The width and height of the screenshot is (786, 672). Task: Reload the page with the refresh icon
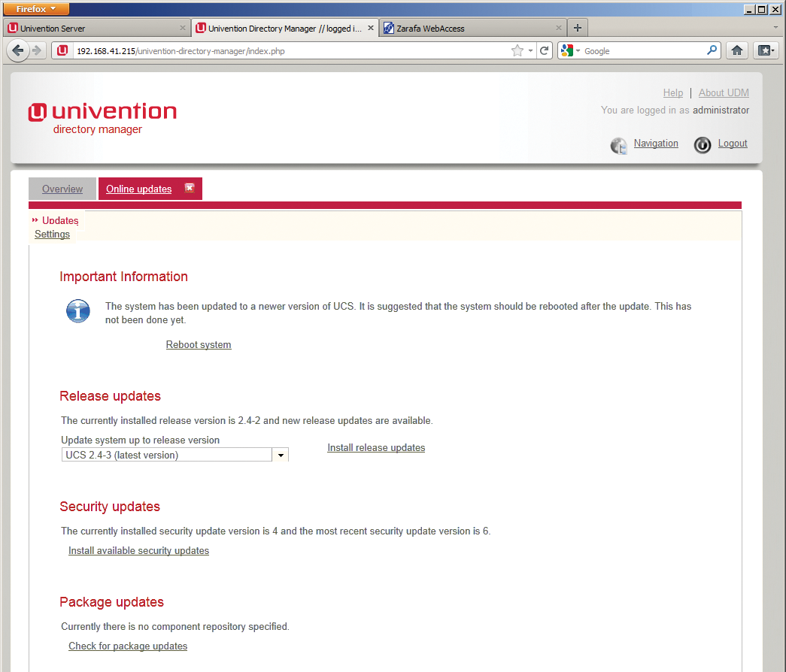pos(545,51)
